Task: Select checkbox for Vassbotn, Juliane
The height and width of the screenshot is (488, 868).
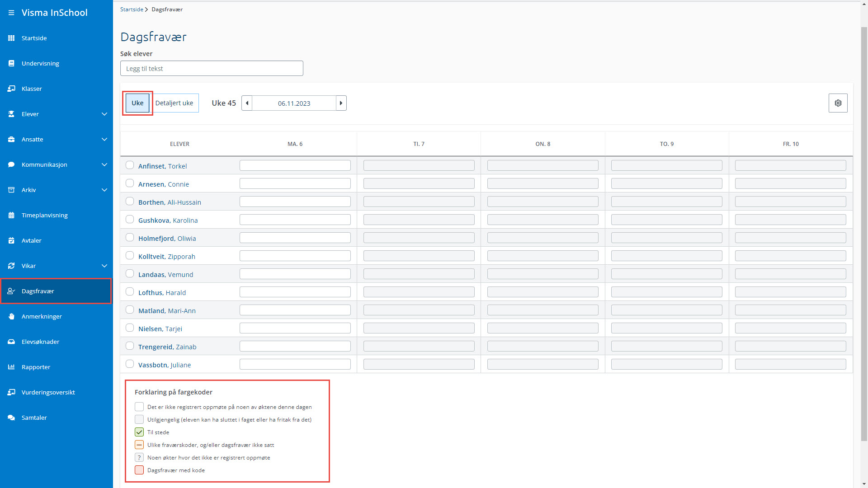Action: [130, 364]
